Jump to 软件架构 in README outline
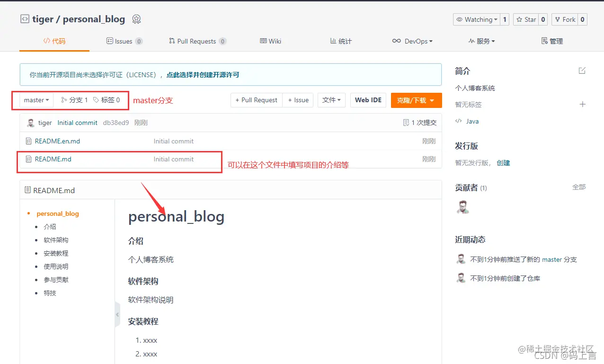 pyautogui.click(x=56, y=240)
